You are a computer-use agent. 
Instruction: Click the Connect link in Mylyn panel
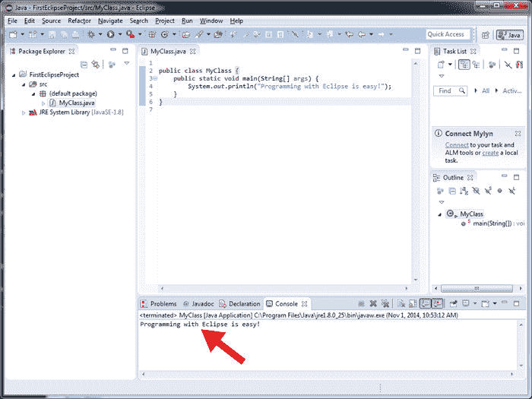pos(457,145)
